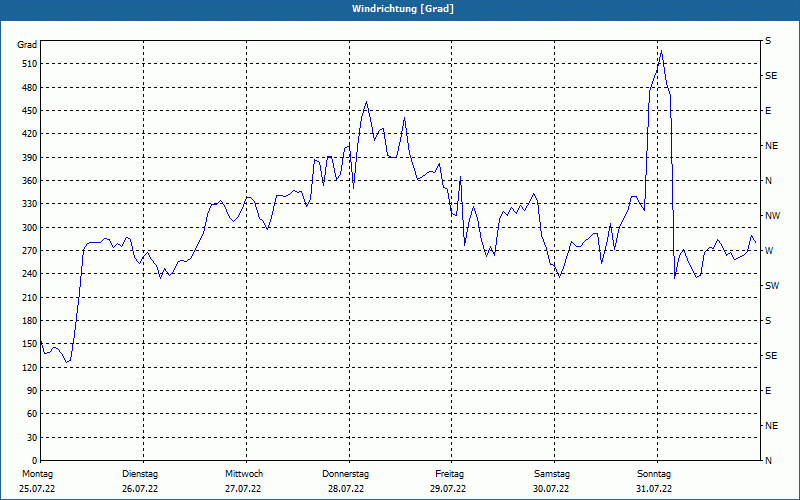This screenshot has height=500, width=800.
Task: Pick the date "27.07.22"
Action: 243,489
